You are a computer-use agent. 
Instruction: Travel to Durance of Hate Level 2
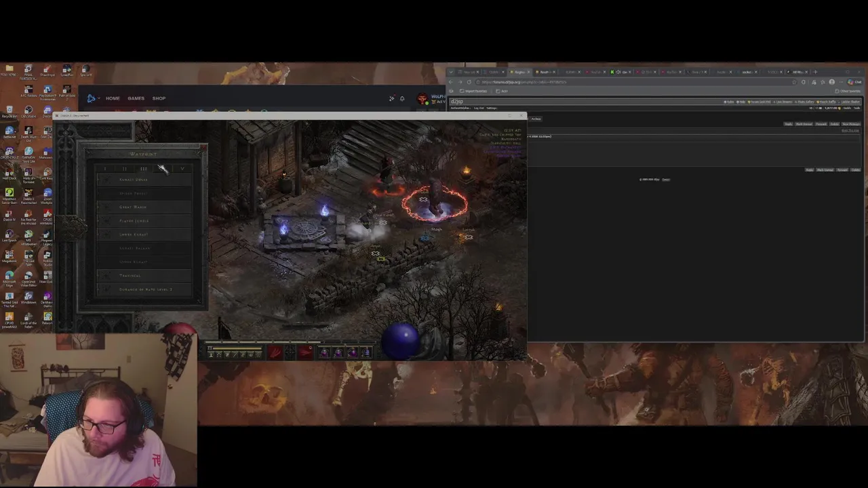tap(144, 289)
